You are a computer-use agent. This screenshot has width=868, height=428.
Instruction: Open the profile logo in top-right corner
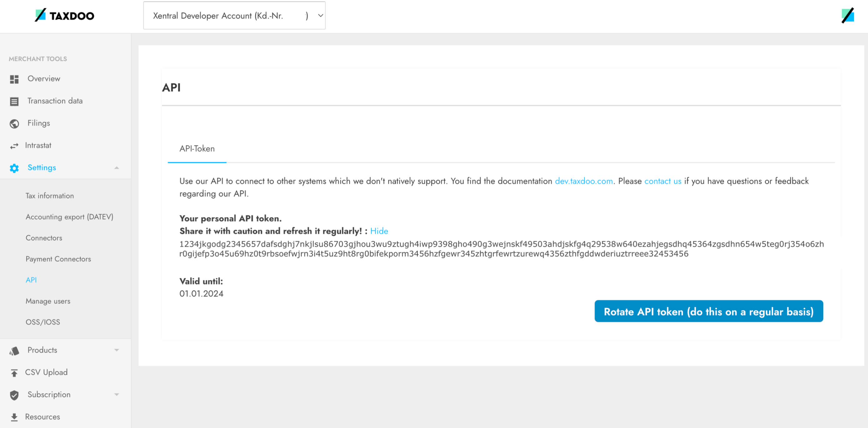coord(847,16)
